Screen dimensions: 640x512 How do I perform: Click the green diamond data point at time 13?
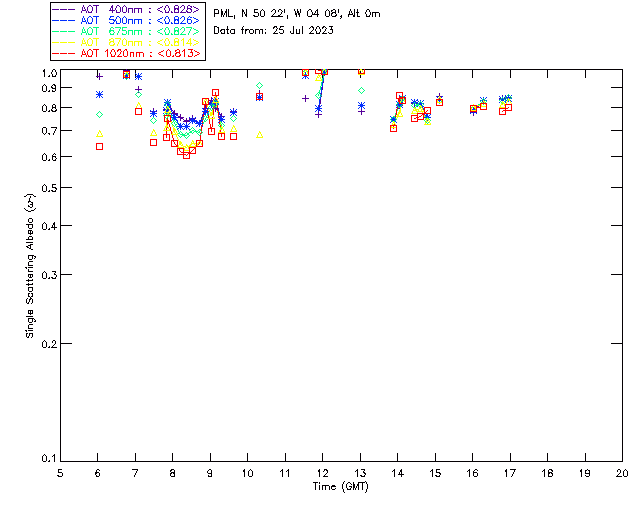[361, 91]
